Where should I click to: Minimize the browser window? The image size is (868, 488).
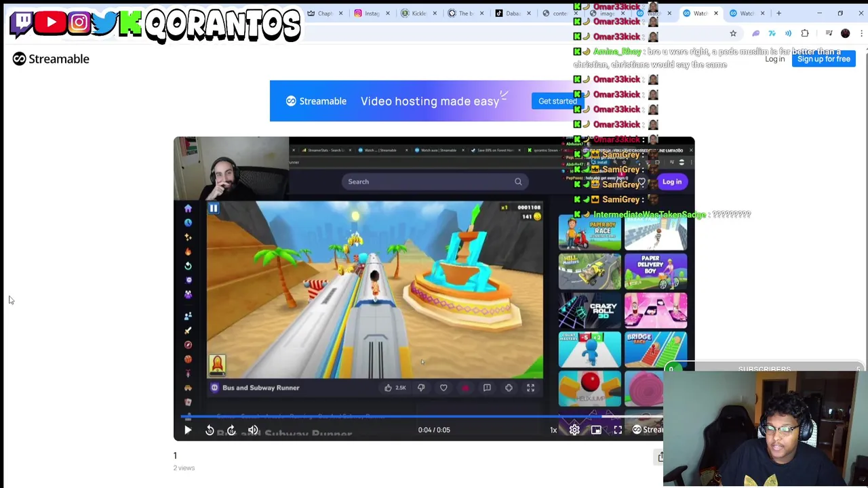819,13
